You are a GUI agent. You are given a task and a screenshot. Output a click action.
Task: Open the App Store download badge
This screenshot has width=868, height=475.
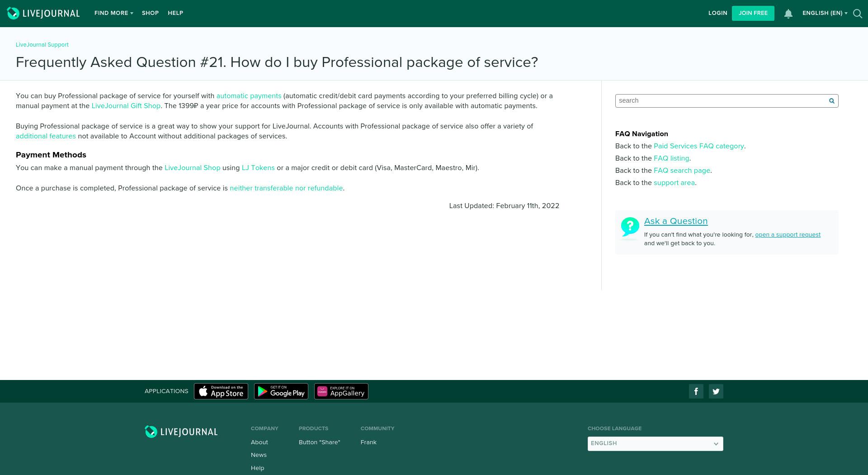221,391
